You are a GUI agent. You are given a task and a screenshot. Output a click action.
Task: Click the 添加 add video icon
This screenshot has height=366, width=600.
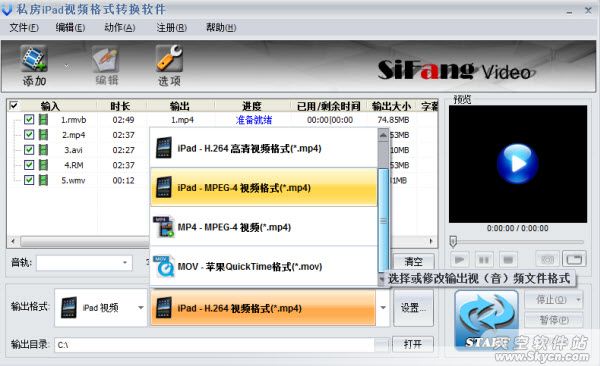click(x=34, y=59)
